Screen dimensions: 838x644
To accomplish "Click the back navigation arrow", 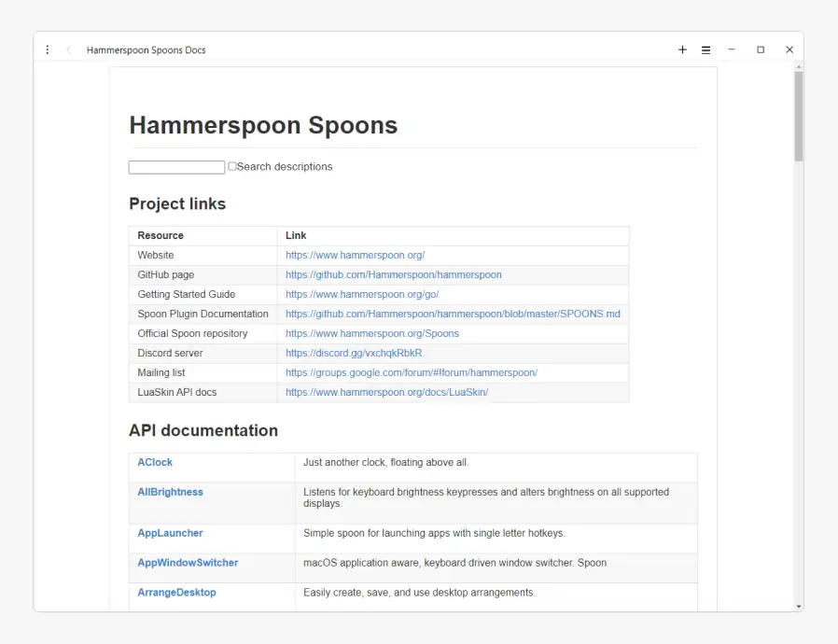I will point(66,49).
